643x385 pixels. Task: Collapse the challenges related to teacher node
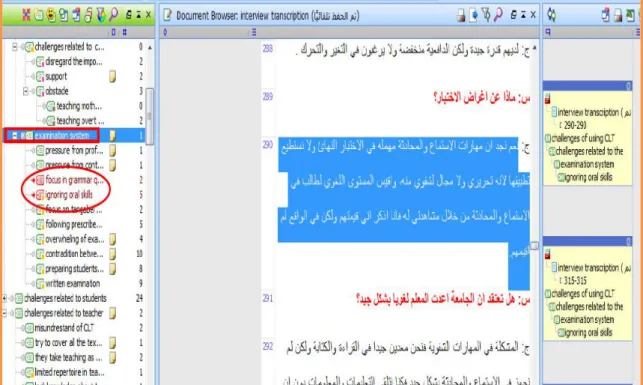(5, 313)
